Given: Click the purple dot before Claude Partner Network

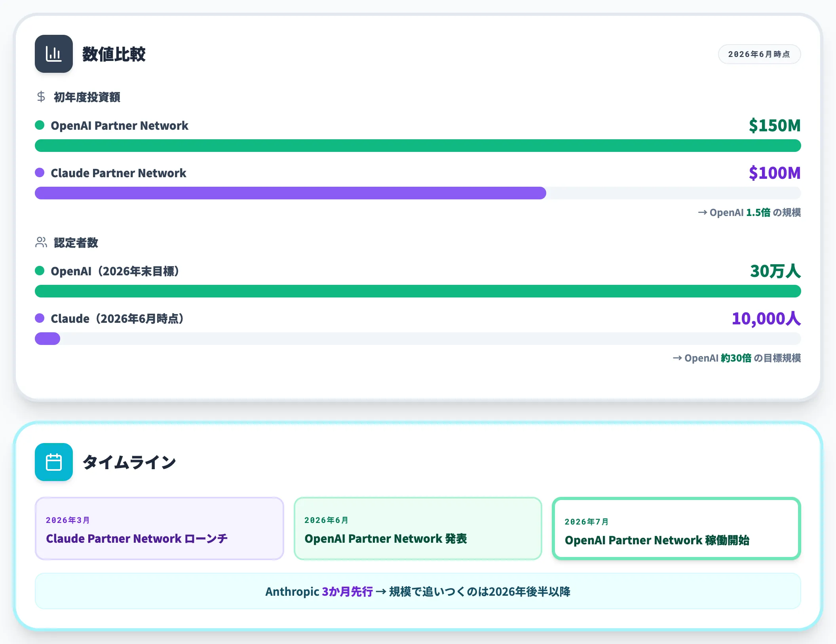Looking at the screenshot, I should 40,173.
